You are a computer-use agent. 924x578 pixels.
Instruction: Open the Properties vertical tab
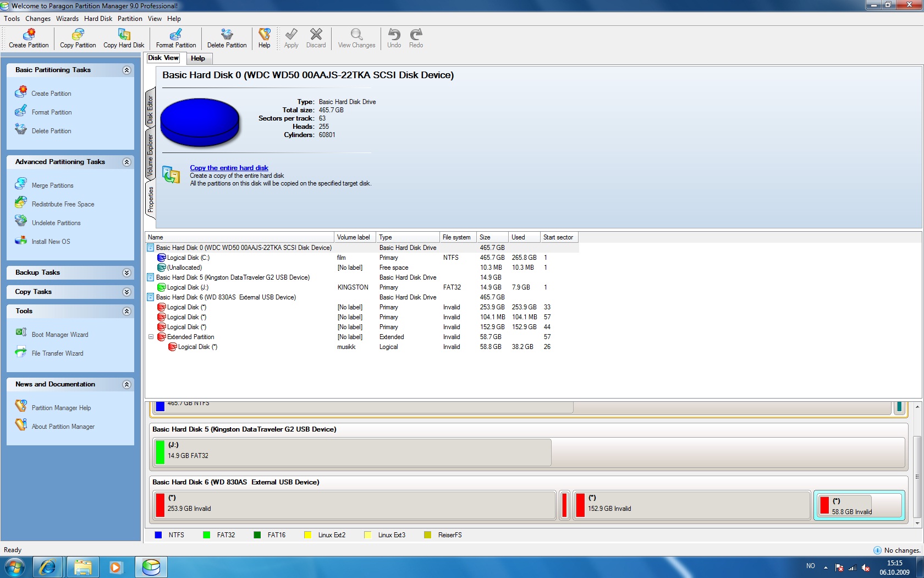tap(150, 199)
